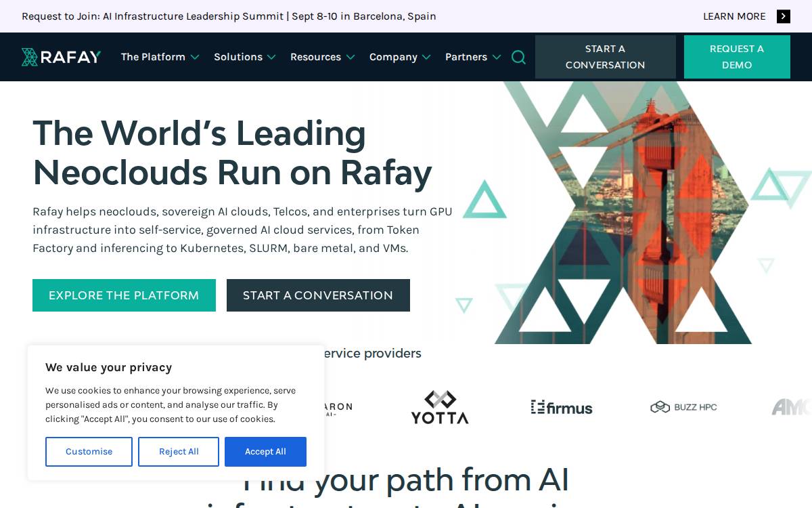Click Reject All cookies button
812x508 pixels.
179,452
